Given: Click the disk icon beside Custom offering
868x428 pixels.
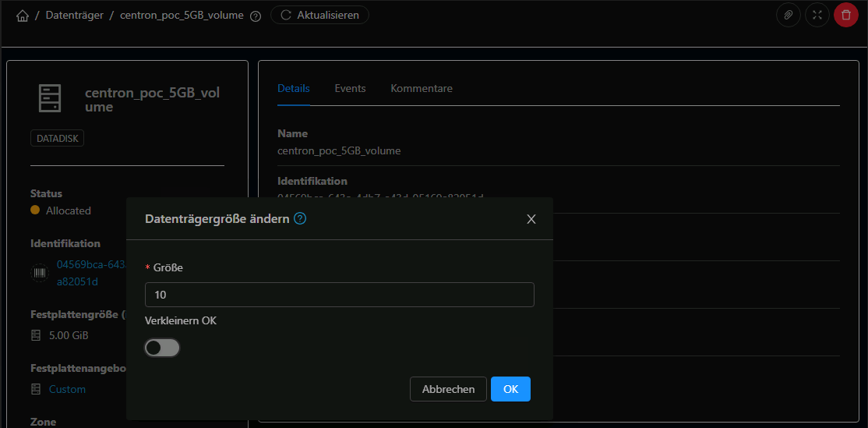Looking at the screenshot, I should [x=36, y=389].
